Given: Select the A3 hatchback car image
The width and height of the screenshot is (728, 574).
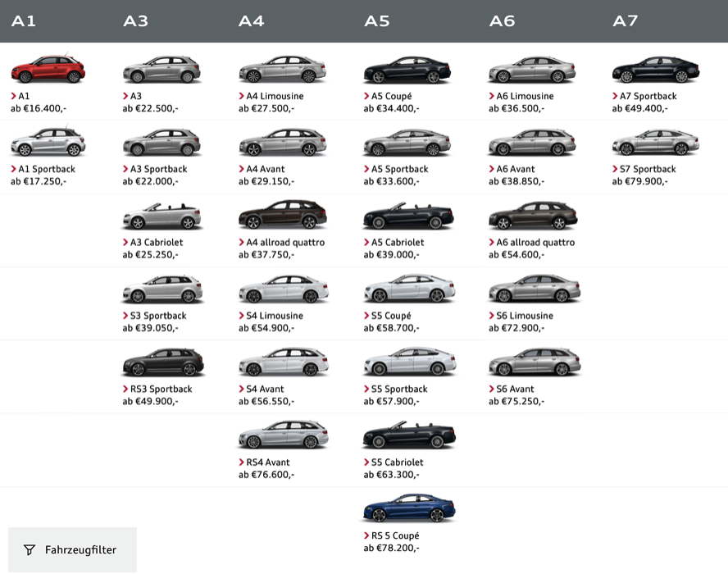Looking at the screenshot, I should pyautogui.click(x=162, y=69).
